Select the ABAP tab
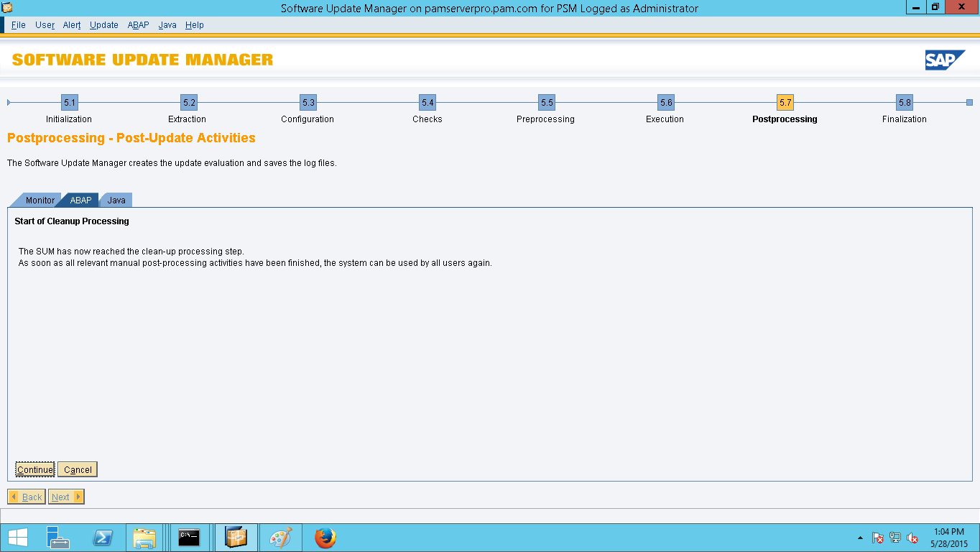The image size is (980, 552). coord(80,200)
